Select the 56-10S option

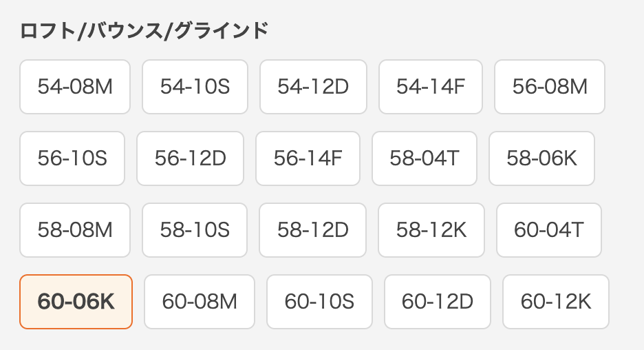pos(72,158)
